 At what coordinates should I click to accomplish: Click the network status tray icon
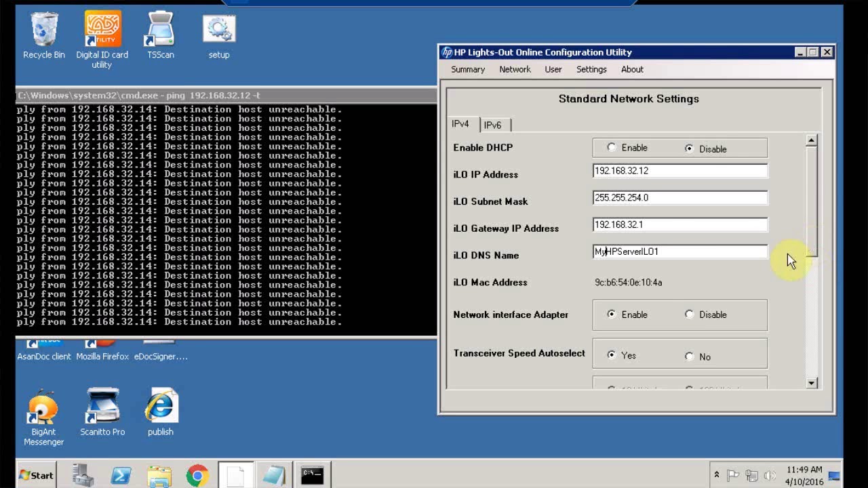point(751,475)
